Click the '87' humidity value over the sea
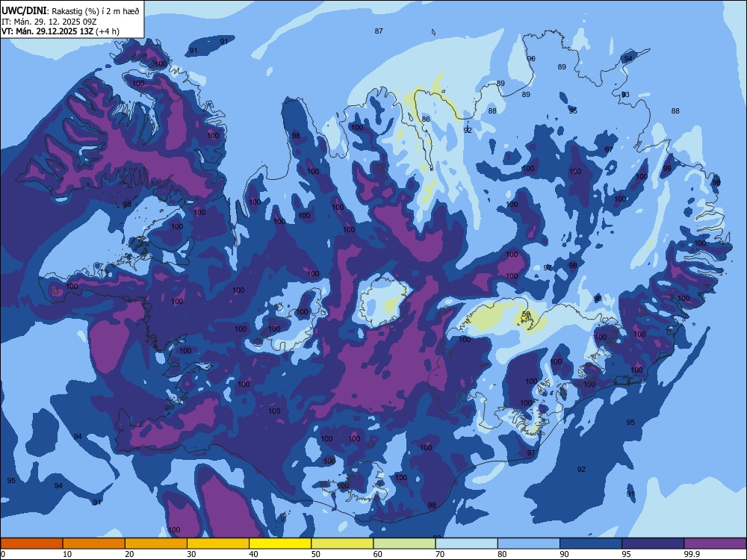 point(379,31)
